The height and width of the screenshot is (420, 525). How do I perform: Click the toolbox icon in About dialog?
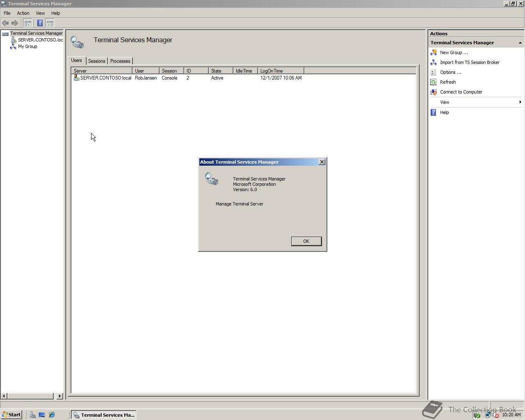click(212, 179)
